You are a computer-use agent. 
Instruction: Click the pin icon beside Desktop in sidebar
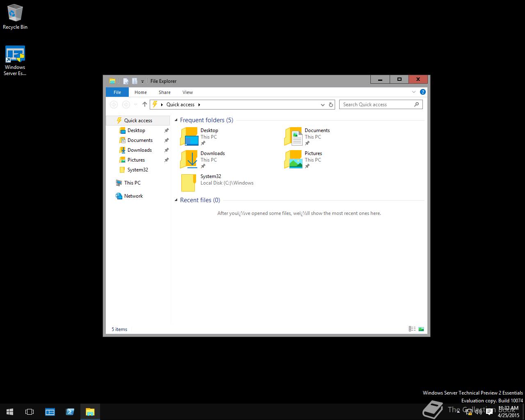(x=166, y=130)
